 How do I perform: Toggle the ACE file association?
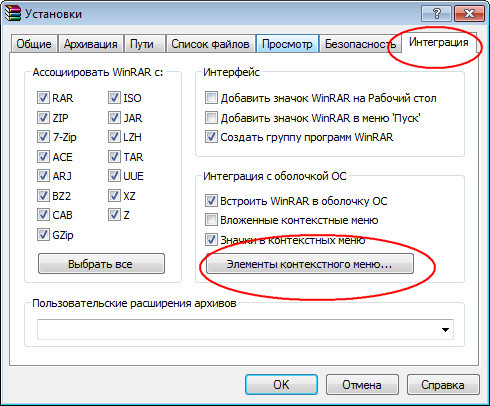pyautogui.click(x=43, y=156)
